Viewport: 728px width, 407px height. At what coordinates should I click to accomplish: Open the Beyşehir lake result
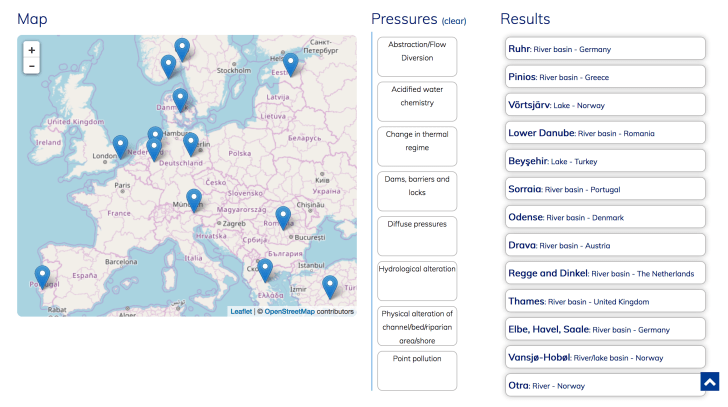(605, 161)
